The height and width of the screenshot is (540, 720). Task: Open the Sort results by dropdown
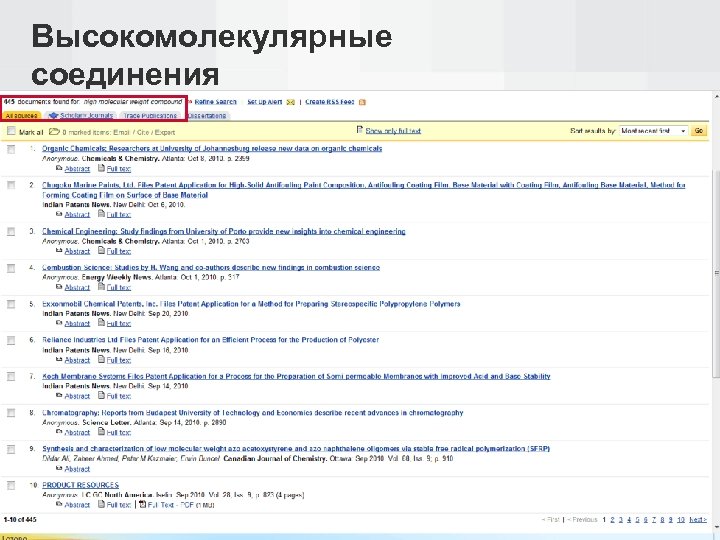tap(653, 131)
